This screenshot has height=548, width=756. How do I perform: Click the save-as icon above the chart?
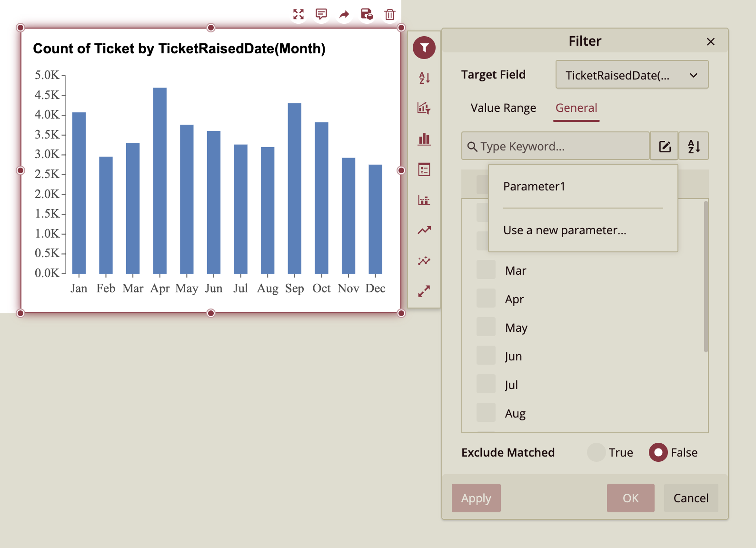(x=367, y=14)
